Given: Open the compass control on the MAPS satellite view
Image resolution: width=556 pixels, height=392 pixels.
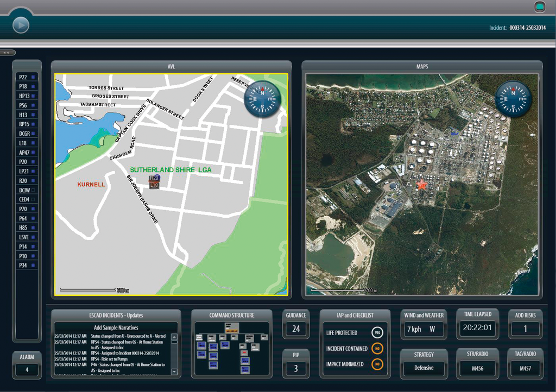Looking at the screenshot, I should 513,99.
